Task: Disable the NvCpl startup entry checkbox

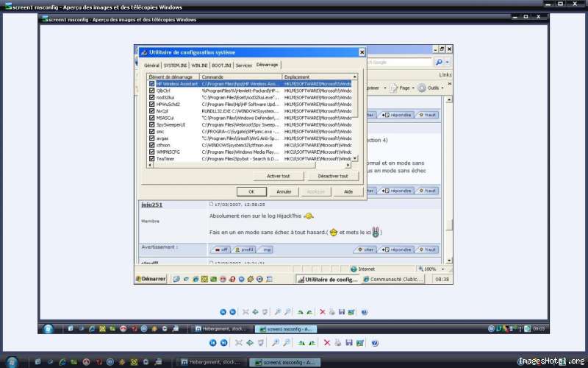Action: [x=152, y=111]
